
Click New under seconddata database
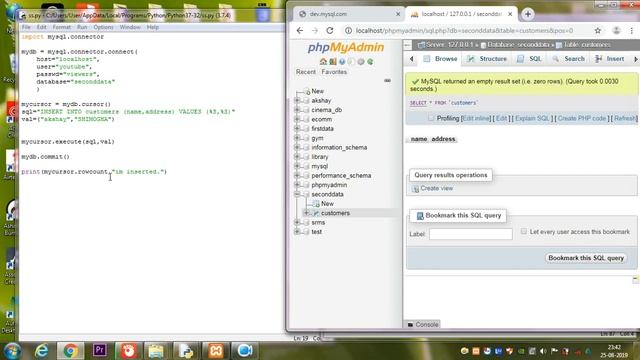pyautogui.click(x=327, y=204)
